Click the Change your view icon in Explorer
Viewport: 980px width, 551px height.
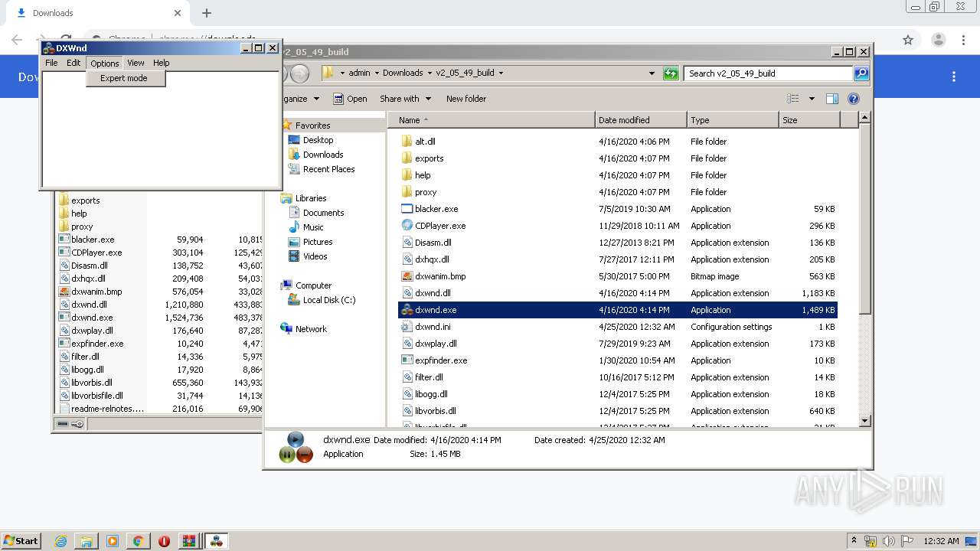tap(793, 99)
